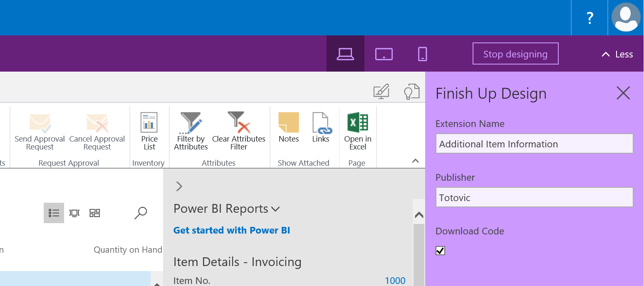Click the Quantity on Hand column header
Screen dimensions: 644x286
128,250
